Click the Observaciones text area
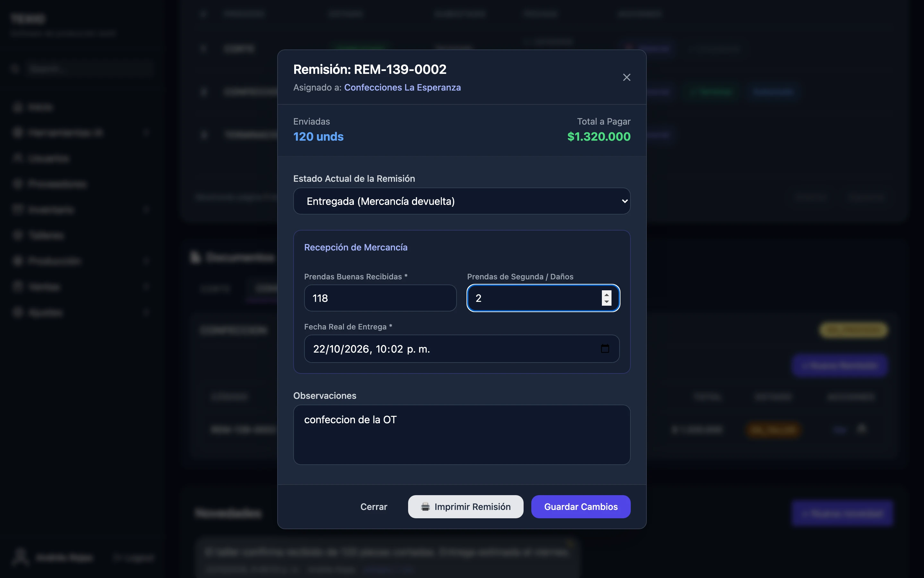 (x=462, y=435)
